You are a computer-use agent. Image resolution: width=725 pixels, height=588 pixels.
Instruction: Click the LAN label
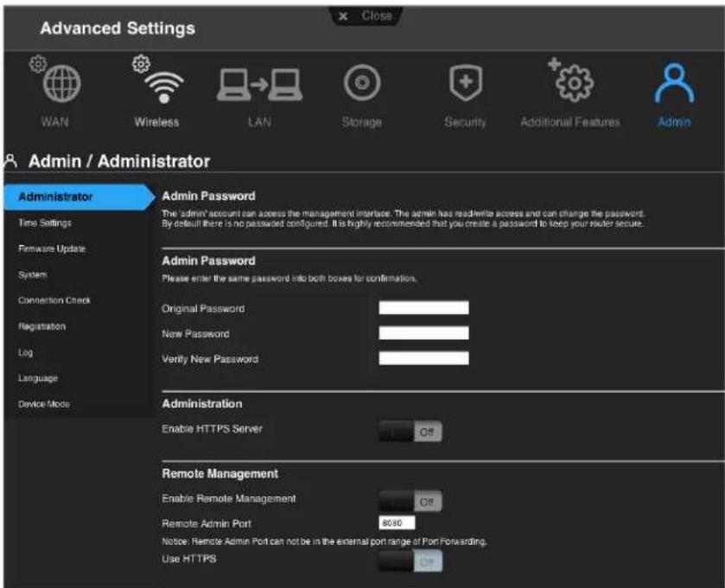click(259, 123)
